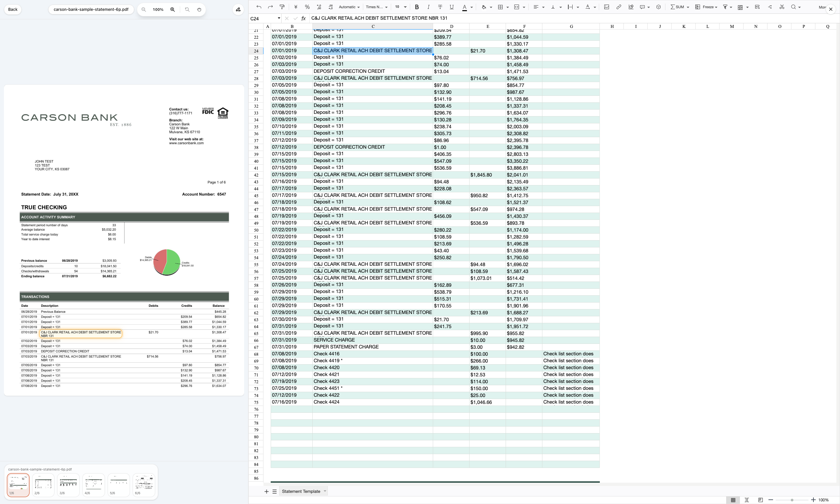The image size is (840, 504).
Task: Zoom in the PDF viewer
Action: pos(173,10)
